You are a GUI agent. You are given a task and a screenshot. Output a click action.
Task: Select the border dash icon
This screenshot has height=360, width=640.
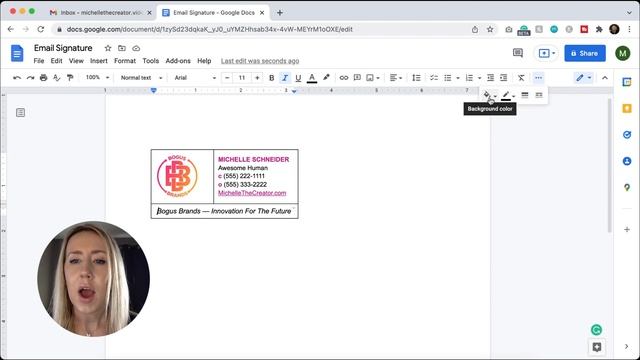tap(539, 95)
